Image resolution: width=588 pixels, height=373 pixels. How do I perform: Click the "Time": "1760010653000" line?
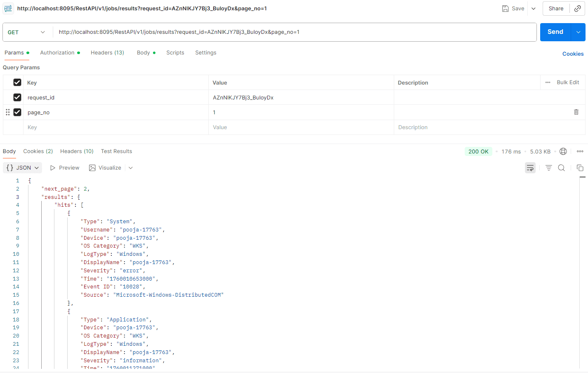coord(119,279)
